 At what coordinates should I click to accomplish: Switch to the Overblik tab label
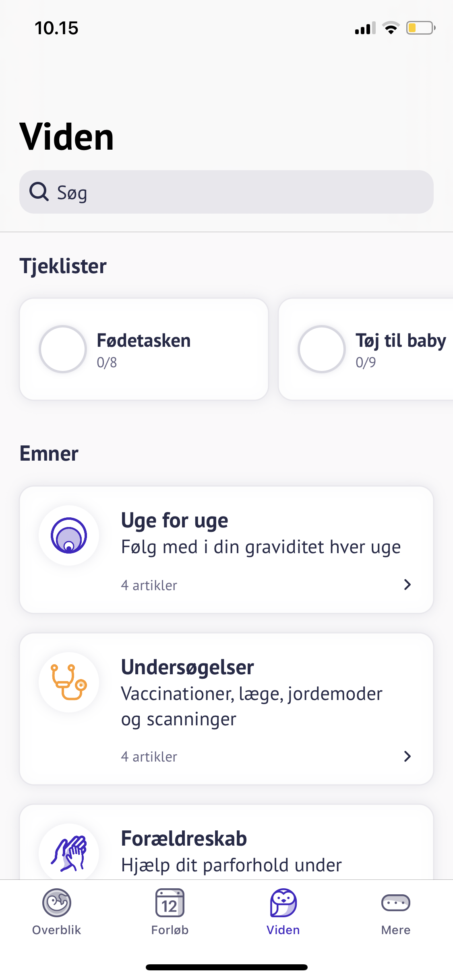pyautogui.click(x=57, y=930)
